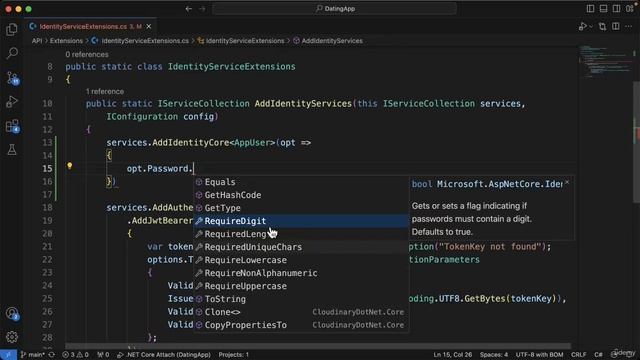
Task: Open the Manage gear settings
Action: [x=12, y=337]
